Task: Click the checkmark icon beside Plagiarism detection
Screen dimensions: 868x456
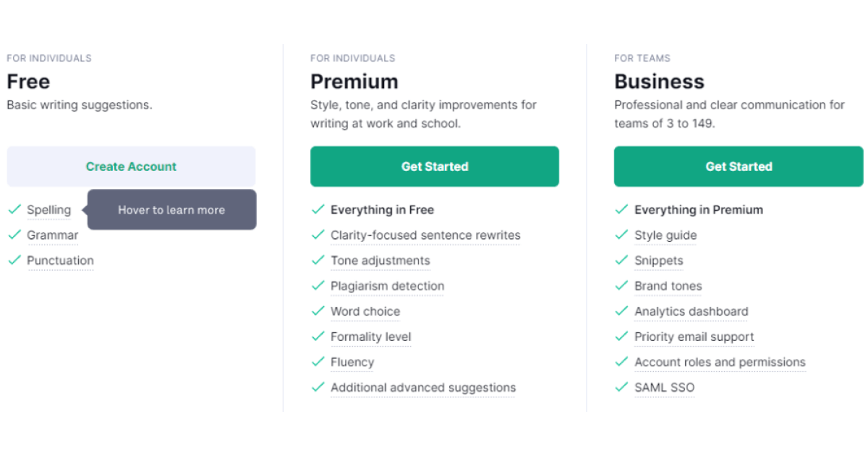Action: pyautogui.click(x=318, y=286)
